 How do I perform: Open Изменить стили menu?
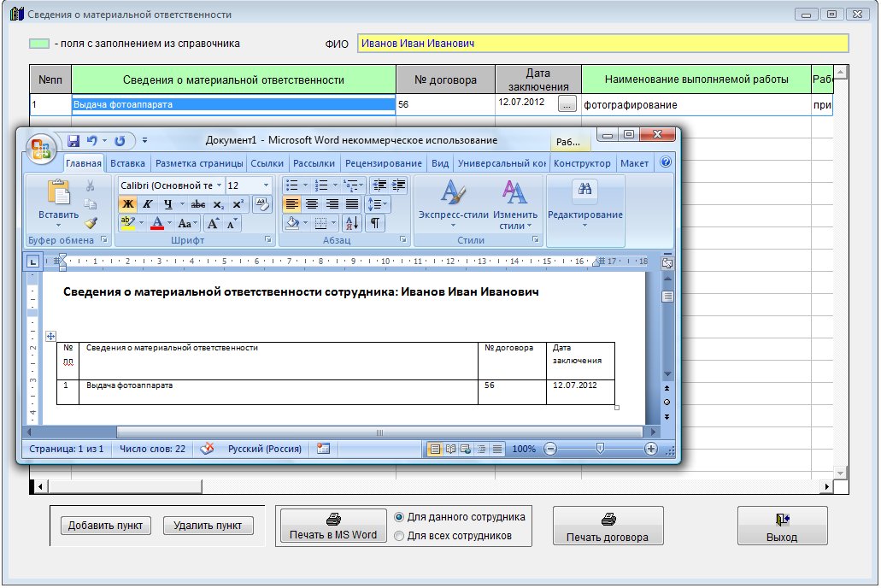pos(514,203)
